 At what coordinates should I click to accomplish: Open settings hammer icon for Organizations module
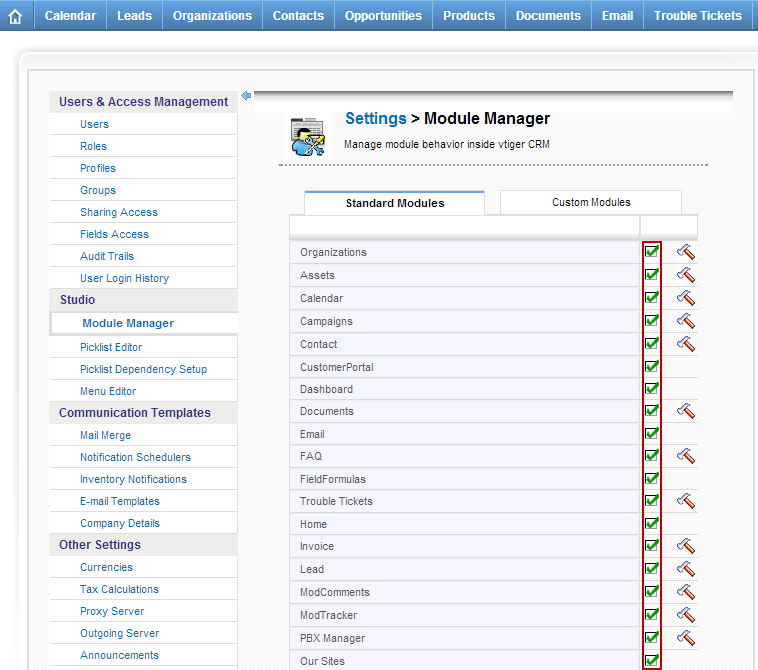click(x=685, y=252)
